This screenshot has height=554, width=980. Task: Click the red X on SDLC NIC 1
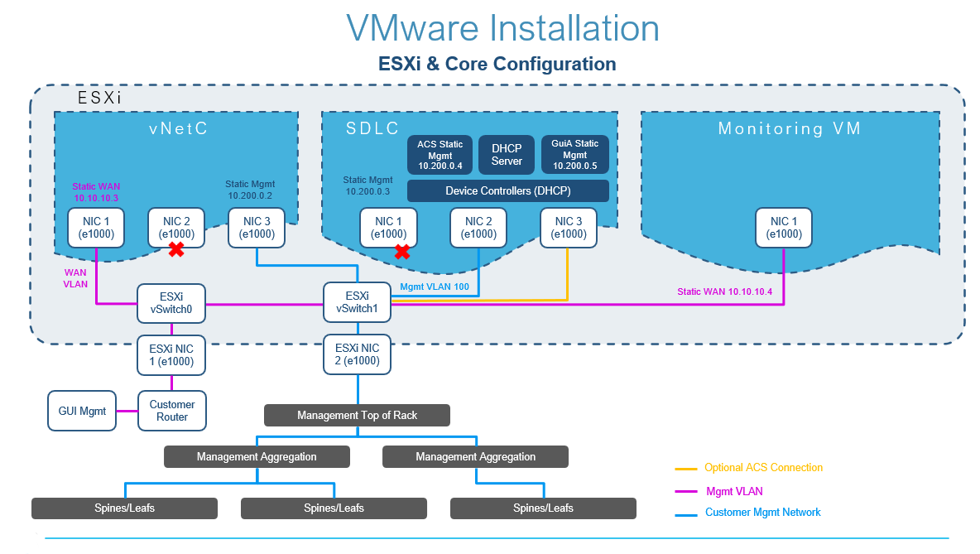coord(402,251)
